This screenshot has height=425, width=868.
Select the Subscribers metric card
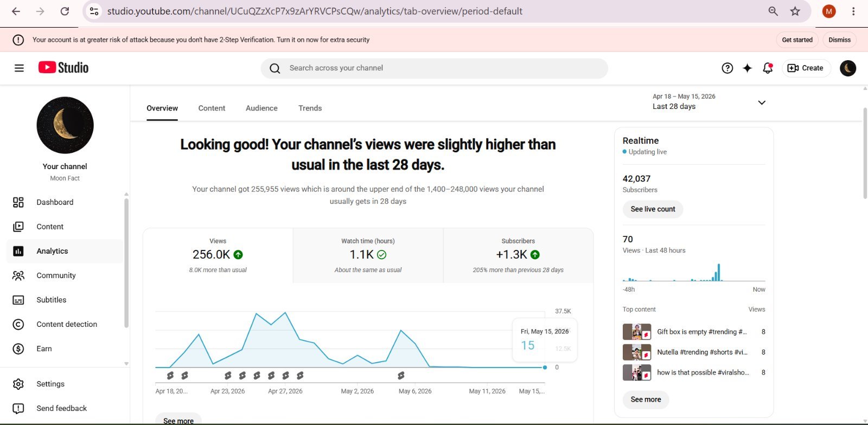518,255
